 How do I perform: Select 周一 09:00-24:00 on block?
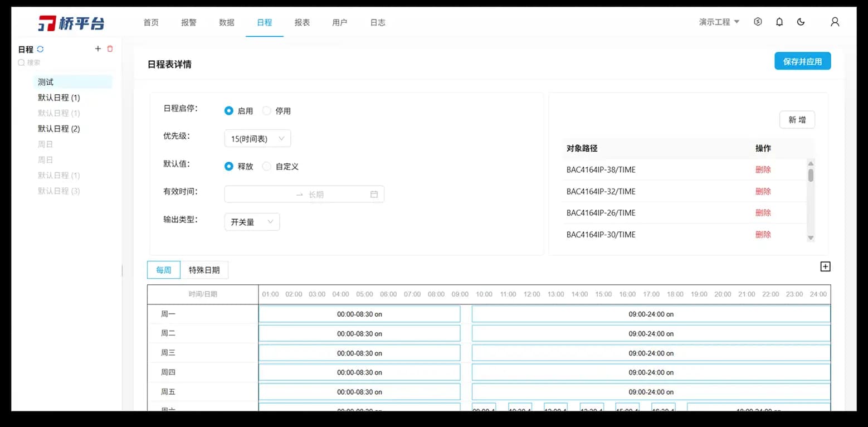(651, 314)
